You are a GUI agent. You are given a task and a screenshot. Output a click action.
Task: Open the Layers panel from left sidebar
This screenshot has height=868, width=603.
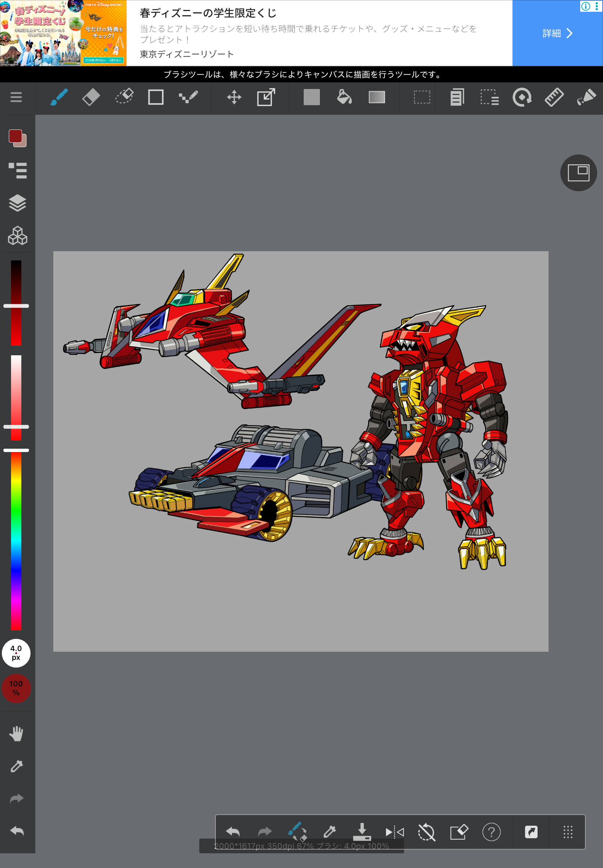17,203
